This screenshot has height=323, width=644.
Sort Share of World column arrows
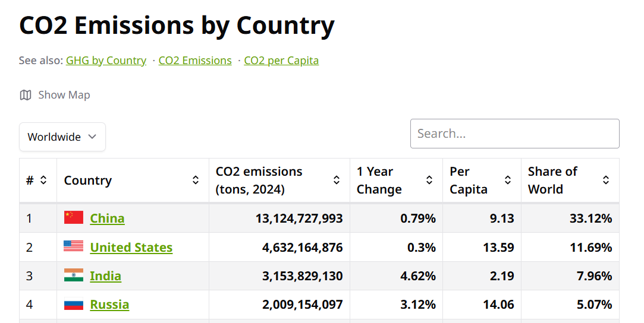tap(606, 180)
